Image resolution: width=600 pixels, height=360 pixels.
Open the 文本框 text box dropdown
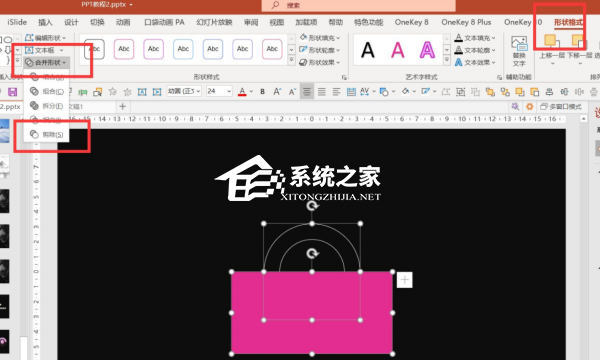(x=44, y=50)
